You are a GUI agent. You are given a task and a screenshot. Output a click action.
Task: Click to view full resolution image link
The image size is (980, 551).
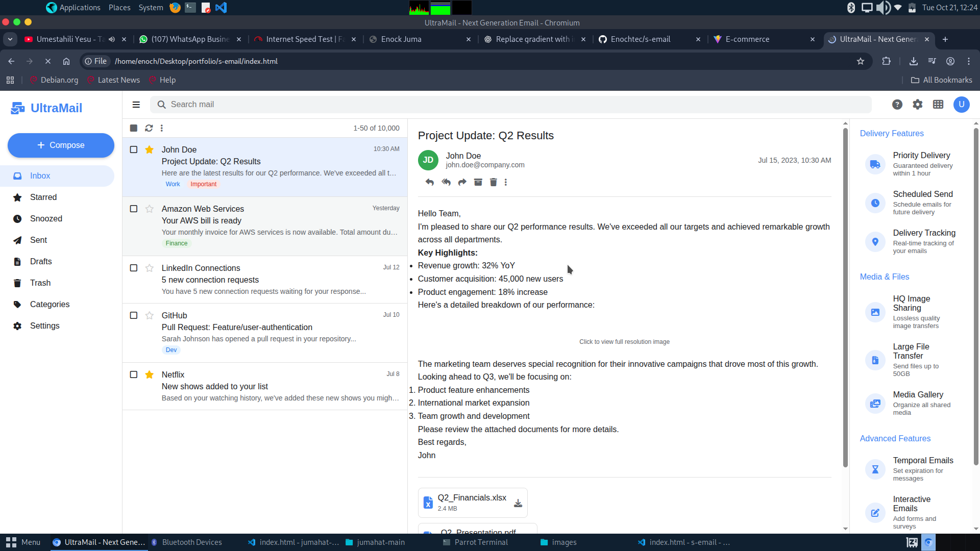624,342
